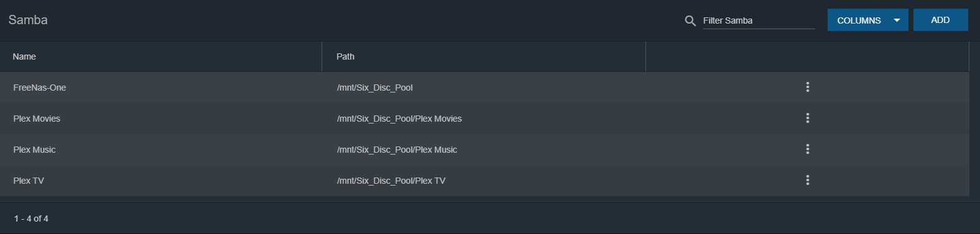Click the 1 - 4 of 4 pagination text
The height and width of the screenshot is (234, 980).
tap(31, 218)
